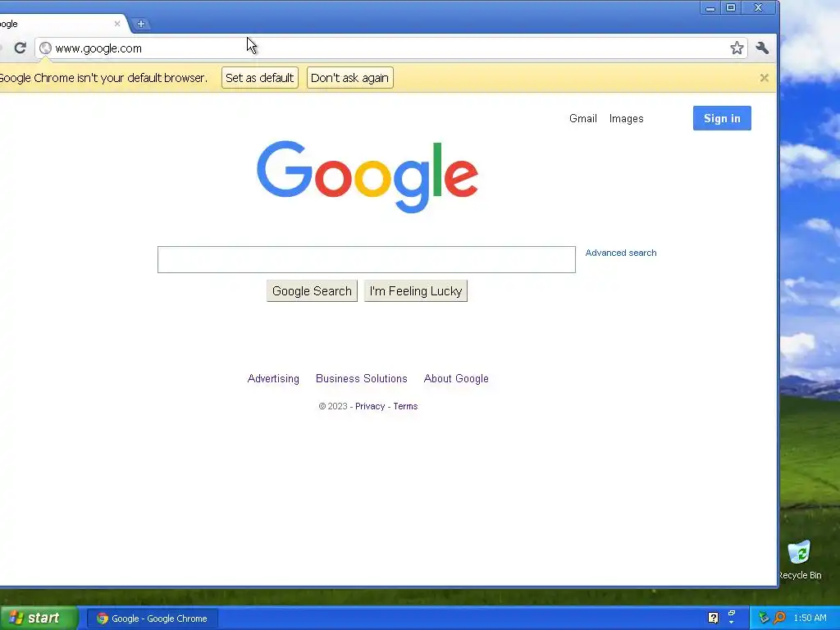840x630 pixels.
Task: Go to Google Images
Action: (626, 118)
